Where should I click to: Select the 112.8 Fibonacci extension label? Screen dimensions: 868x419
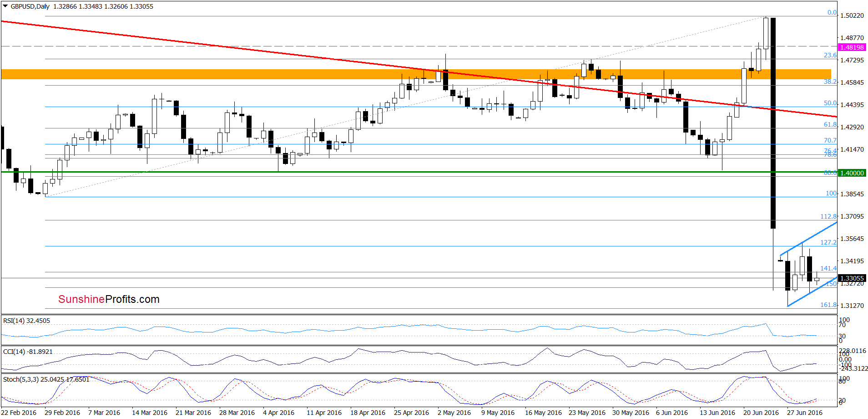(828, 216)
